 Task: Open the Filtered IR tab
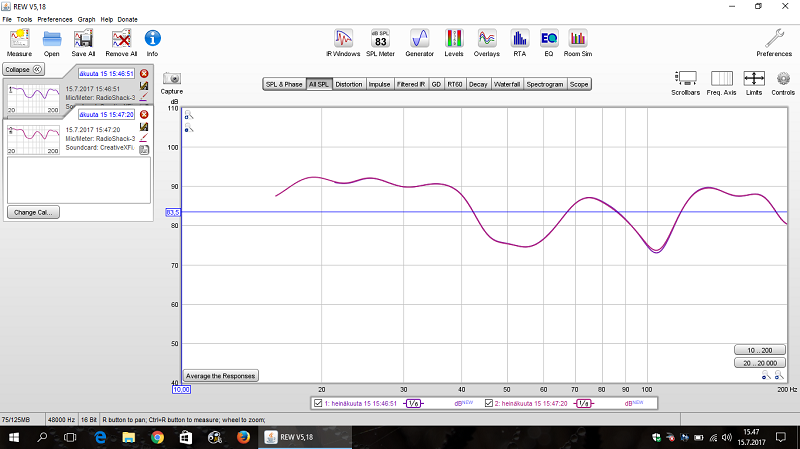point(411,84)
